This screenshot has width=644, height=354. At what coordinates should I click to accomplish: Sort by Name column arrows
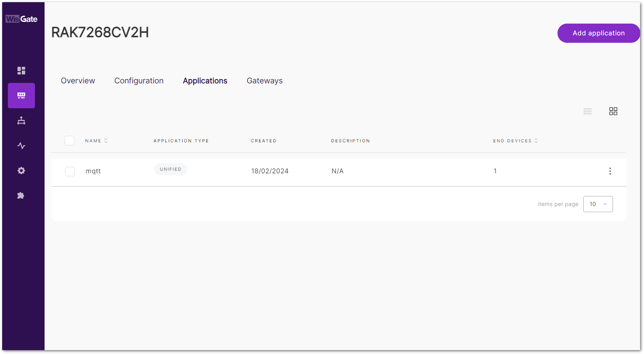(106, 141)
